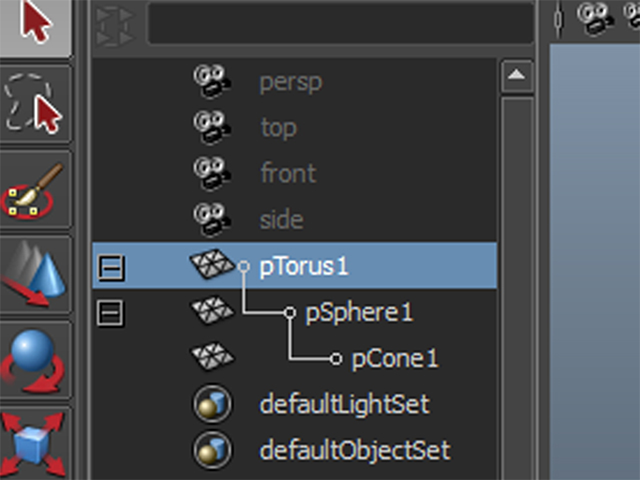Click the camera icon in viewport toolbar
Viewport: 640px width, 480px height.
(595, 18)
